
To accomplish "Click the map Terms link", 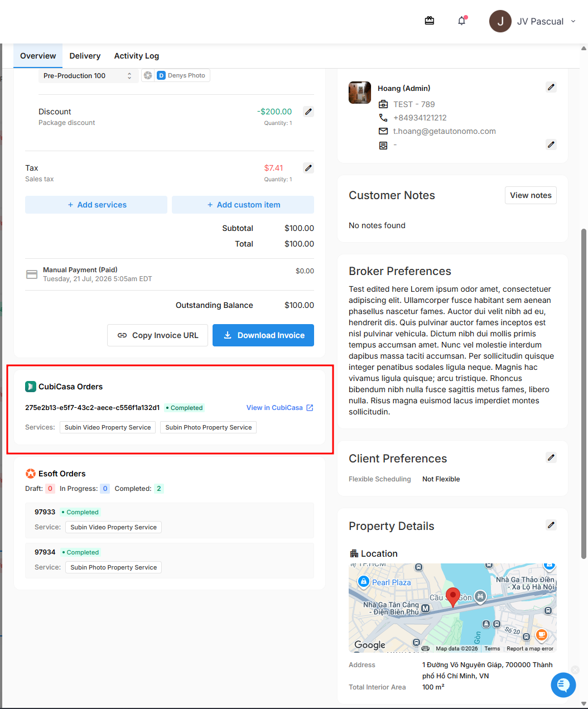I will pyautogui.click(x=492, y=649).
